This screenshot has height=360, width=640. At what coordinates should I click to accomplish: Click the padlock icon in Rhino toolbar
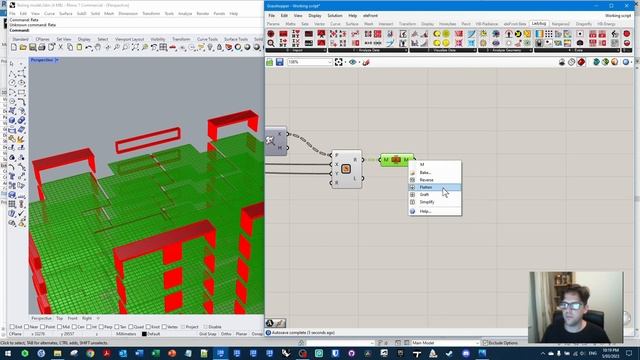click(219, 47)
